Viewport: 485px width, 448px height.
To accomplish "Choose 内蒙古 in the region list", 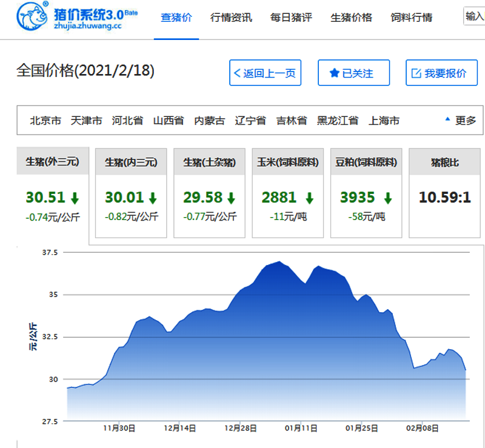I will click(x=209, y=121).
